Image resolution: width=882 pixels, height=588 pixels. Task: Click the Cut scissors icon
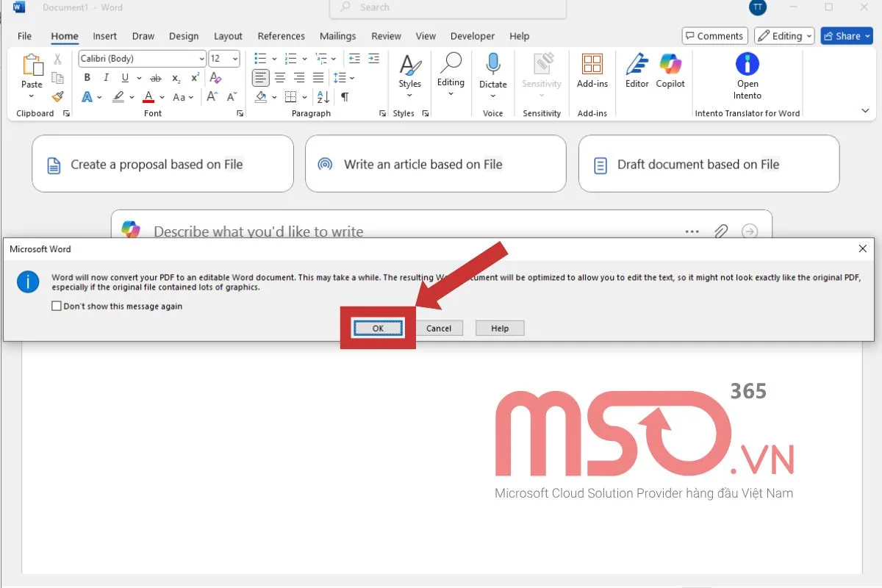click(58, 59)
